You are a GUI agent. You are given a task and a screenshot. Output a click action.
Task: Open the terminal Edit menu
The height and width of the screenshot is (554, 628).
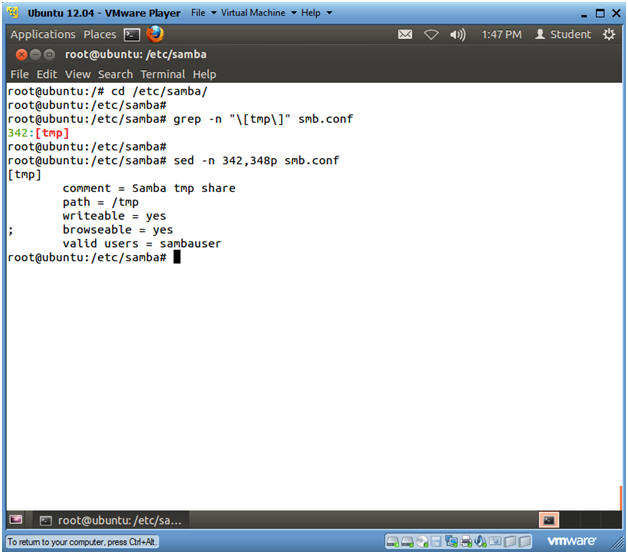coord(46,74)
